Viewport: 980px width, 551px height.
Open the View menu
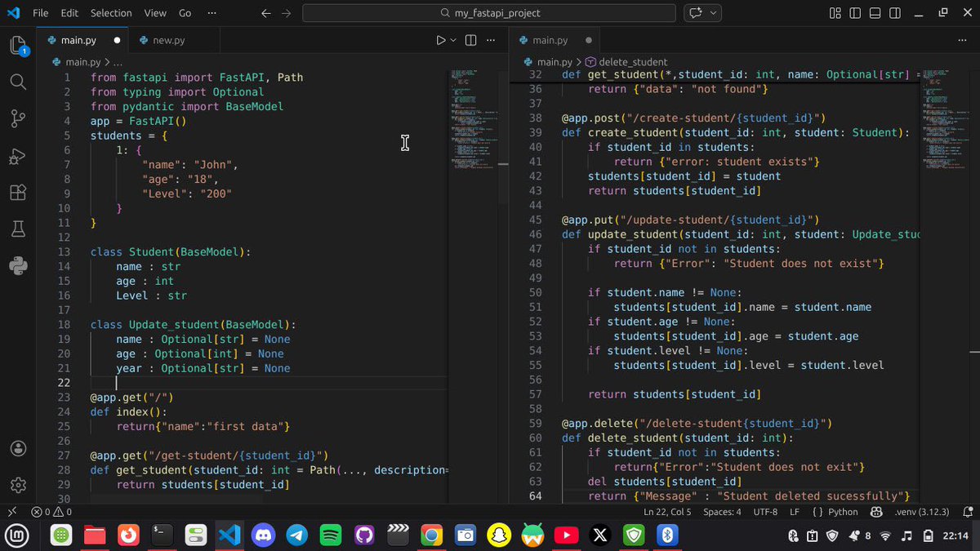155,13
